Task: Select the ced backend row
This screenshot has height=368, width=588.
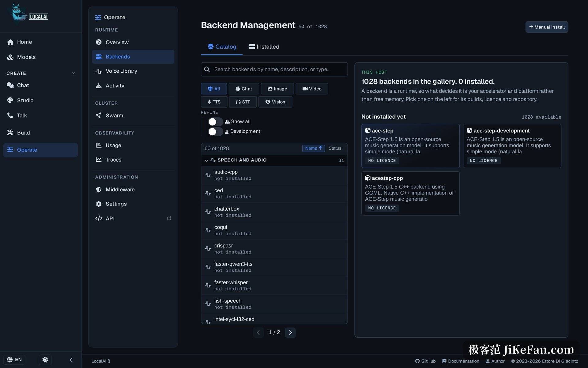Action: 274,194
